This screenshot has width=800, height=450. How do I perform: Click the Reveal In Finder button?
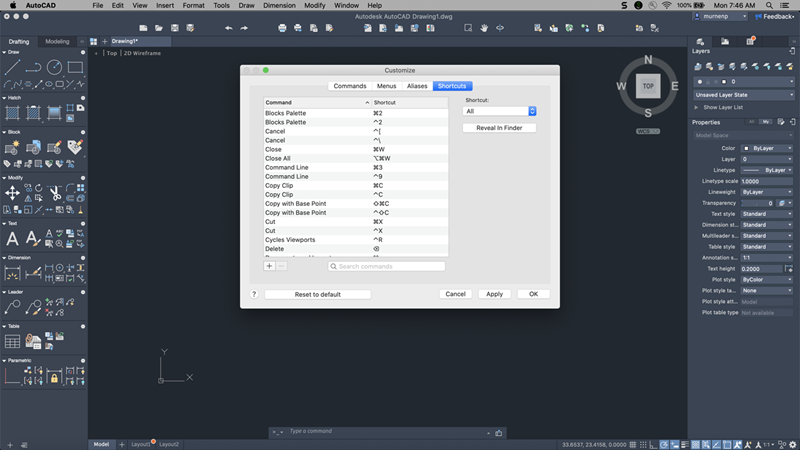pos(499,128)
